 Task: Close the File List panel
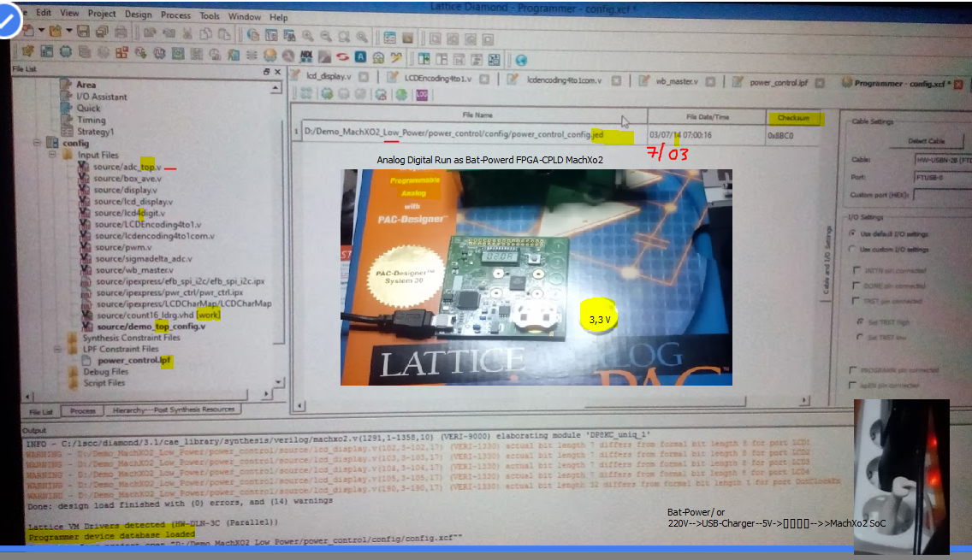click(277, 72)
